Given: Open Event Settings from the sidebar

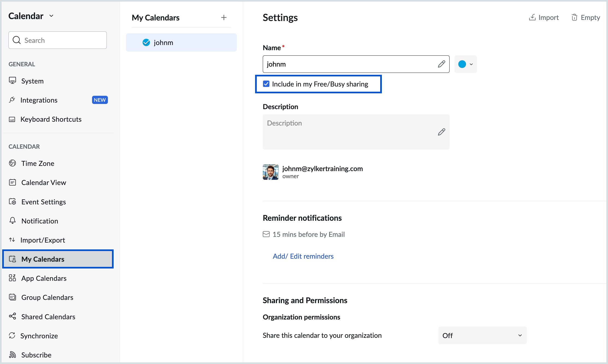Looking at the screenshot, I should pyautogui.click(x=44, y=202).
